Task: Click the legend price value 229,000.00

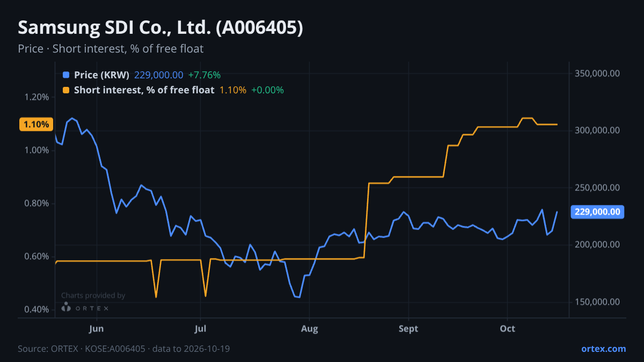Action: pyautogui.click(x=158, y=75)
